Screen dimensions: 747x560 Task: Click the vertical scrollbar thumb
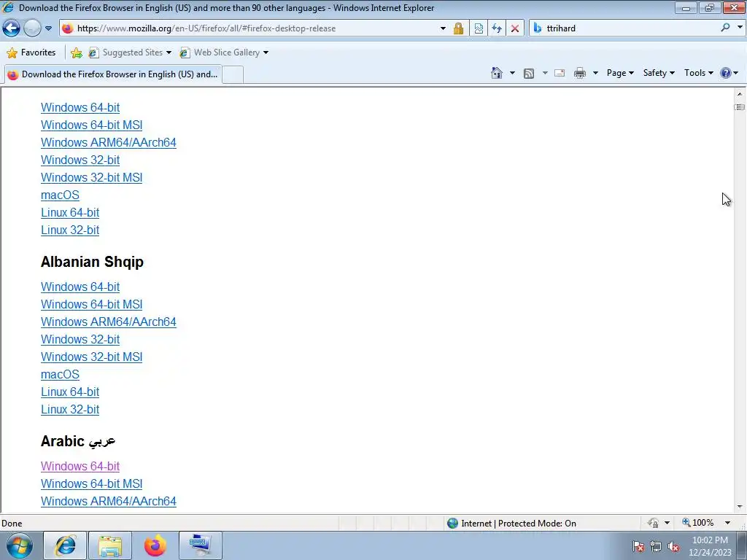tap(740, 107)
